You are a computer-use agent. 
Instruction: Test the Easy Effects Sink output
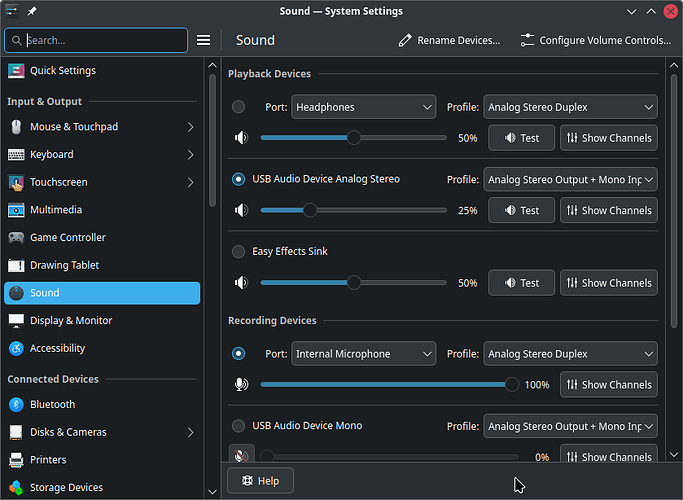point(521,283)
